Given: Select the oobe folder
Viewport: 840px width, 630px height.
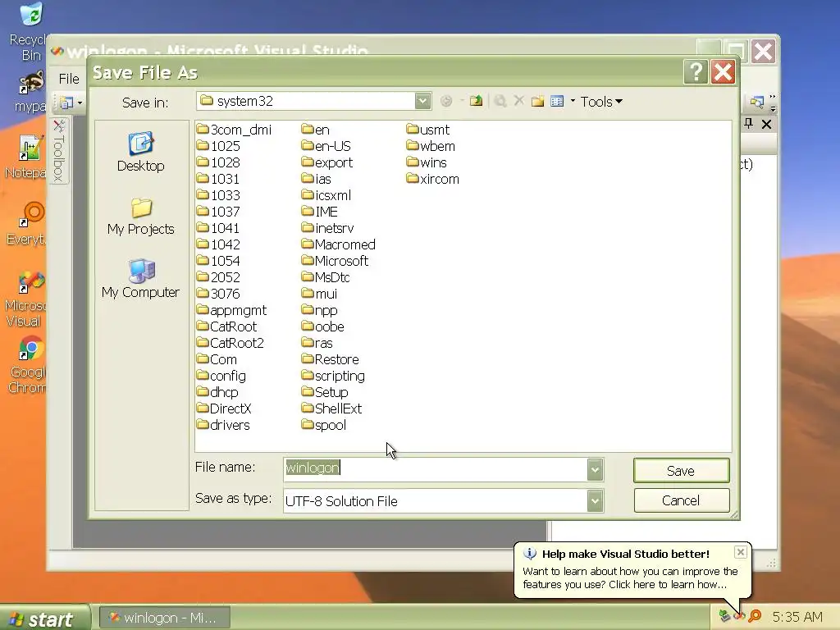Looking at the screenshot, I should [x=323, y=326].
